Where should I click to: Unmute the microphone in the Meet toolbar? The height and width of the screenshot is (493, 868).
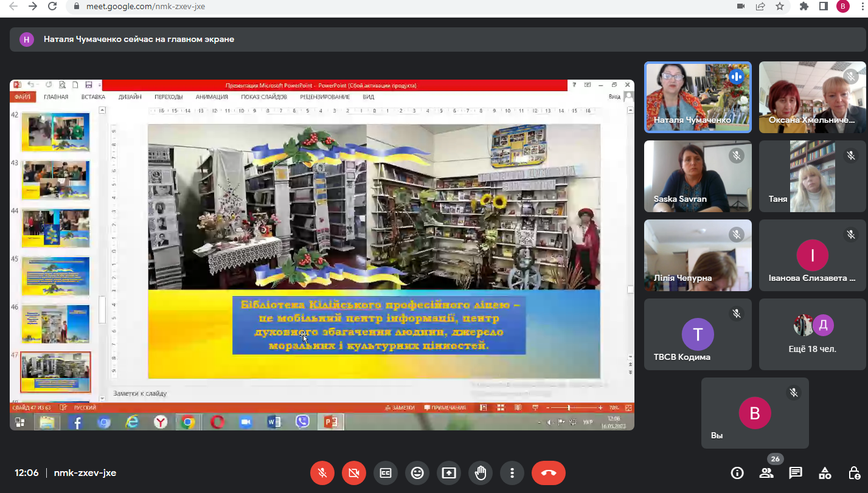(x=322, y=473)
